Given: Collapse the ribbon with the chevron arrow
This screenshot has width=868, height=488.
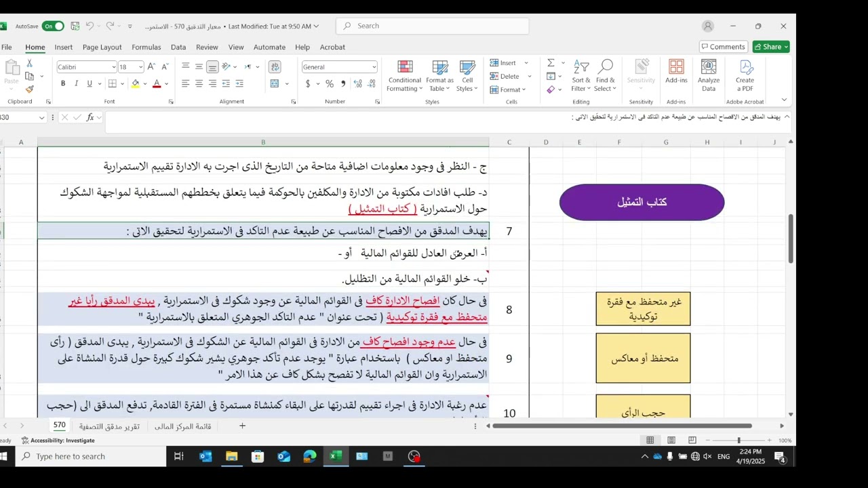Looking at the screenshot, I should pos(784,100).
